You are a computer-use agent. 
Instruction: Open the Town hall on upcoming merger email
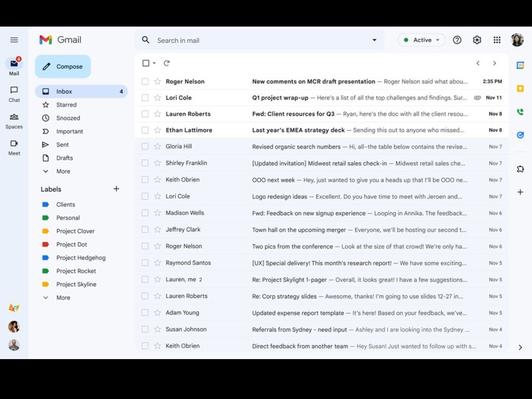click(360, 230)
